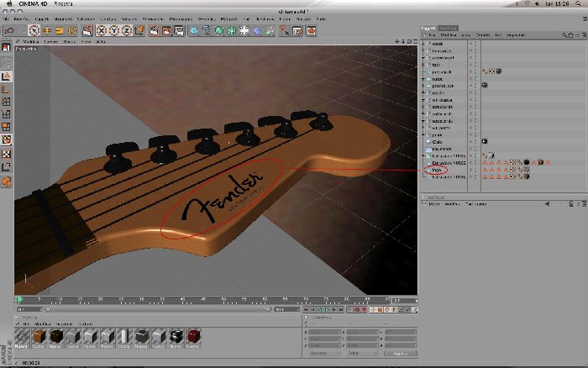588x368 pixels.
Task: Click the Spotlight search icon
Action: click(x=578, y=3)
